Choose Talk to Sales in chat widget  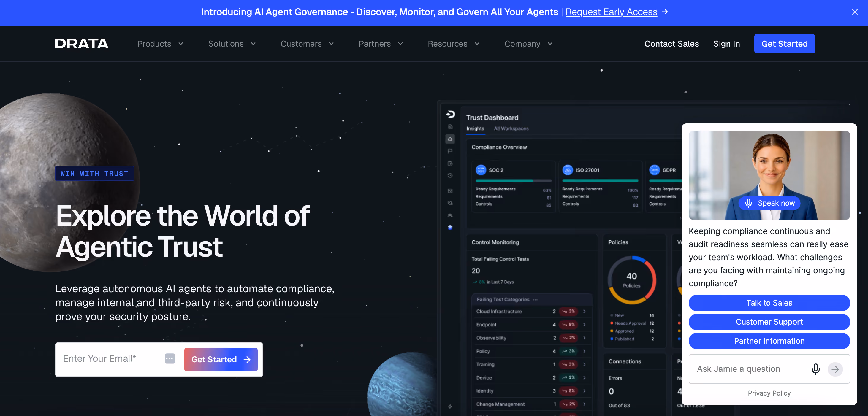pyautogui.click(x=769, y=303)
